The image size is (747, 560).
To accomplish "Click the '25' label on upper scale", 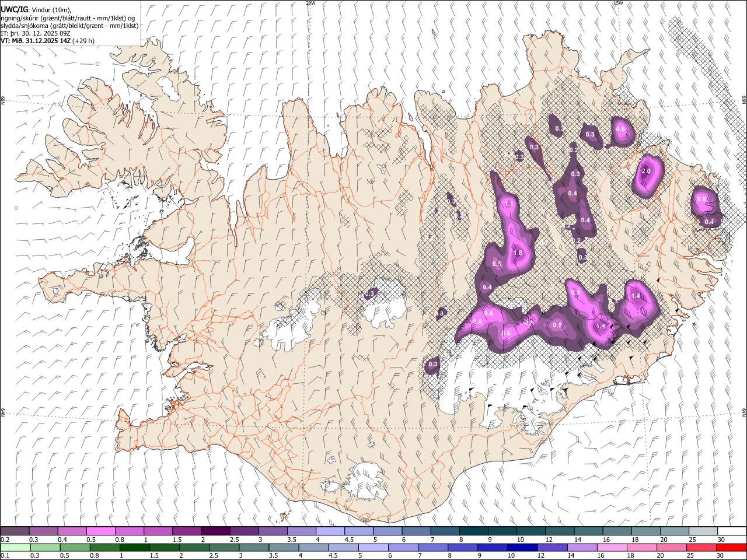I will 692,540.
